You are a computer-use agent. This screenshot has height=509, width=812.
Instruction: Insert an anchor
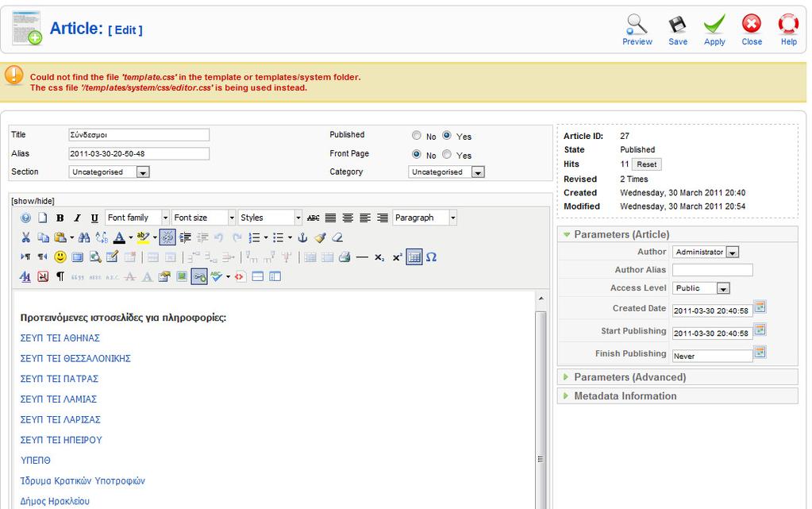point(302,237)
